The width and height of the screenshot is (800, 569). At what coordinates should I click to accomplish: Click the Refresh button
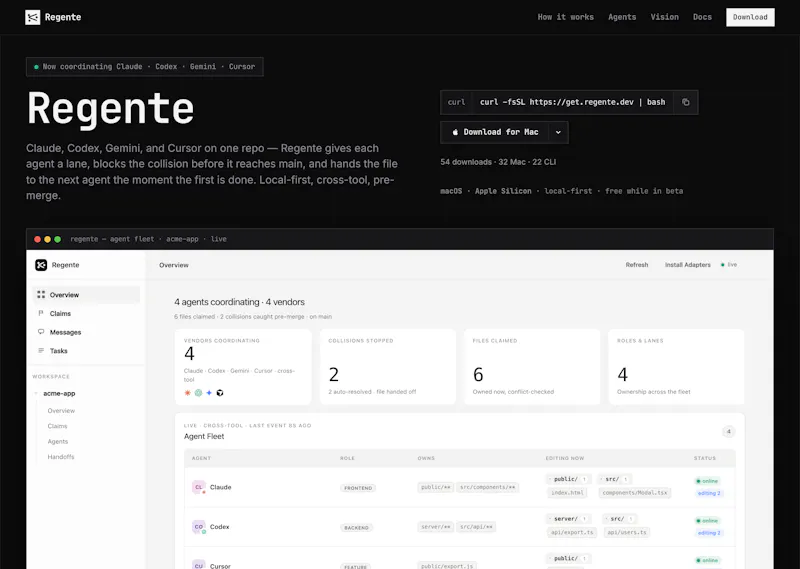point(637,265)
